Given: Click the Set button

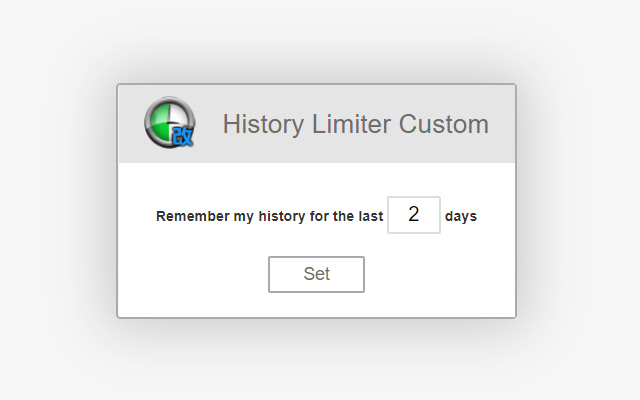Looking at the screenshot, I should pos(316,274).
